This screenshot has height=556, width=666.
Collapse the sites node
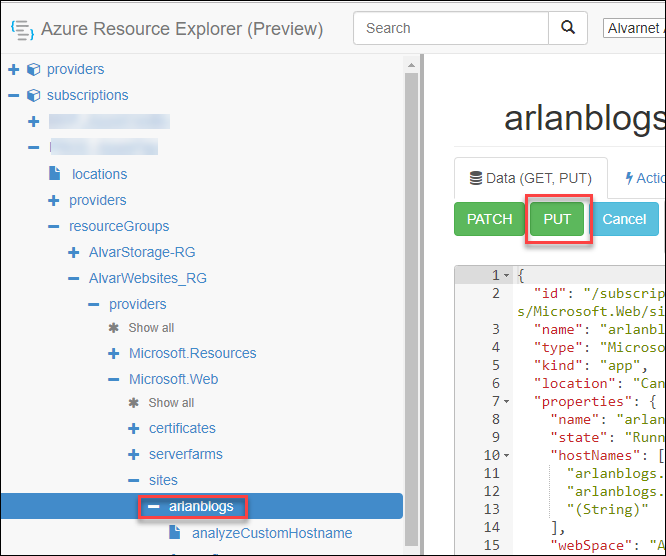click(x=133, y=480)
